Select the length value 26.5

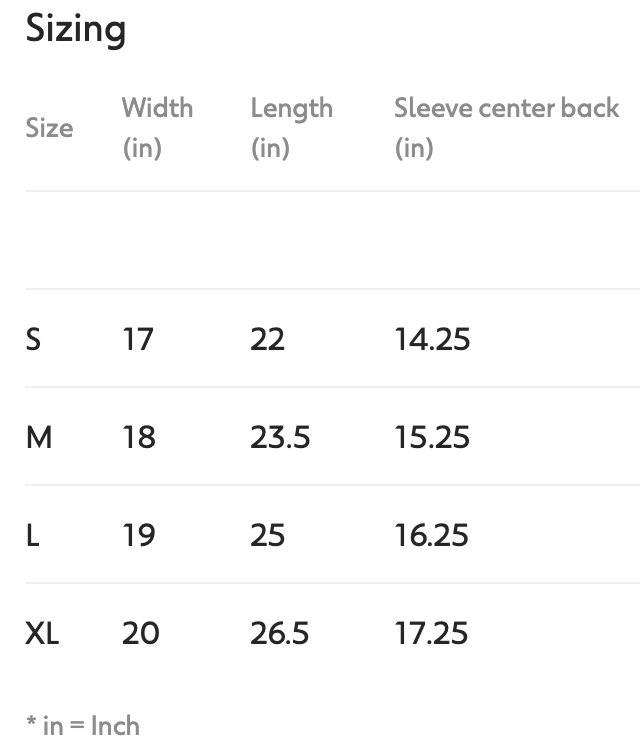280,634
